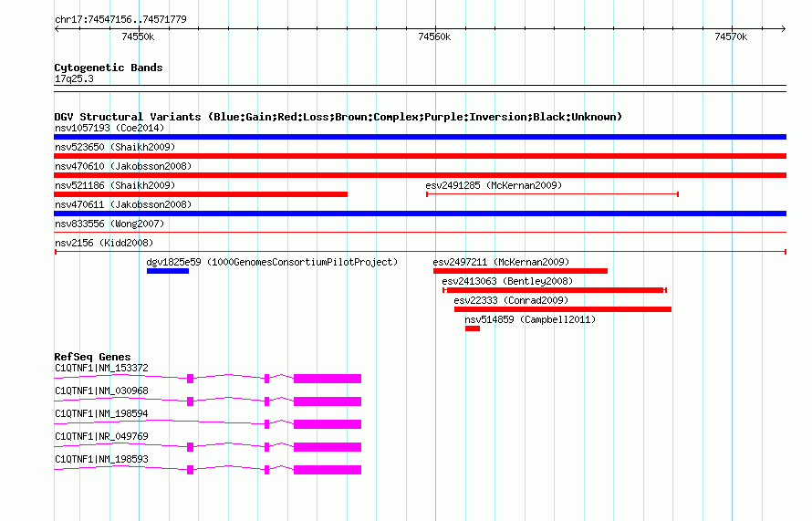
Task: Select the large exon of C1QTNF1|NM_198593
Action: pos(328,470)
